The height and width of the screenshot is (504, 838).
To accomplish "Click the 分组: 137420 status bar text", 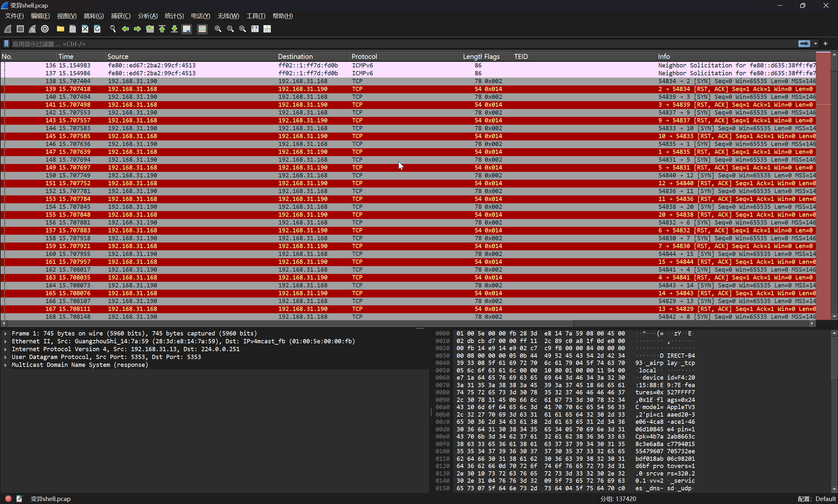I will click(x=618, y=498).
